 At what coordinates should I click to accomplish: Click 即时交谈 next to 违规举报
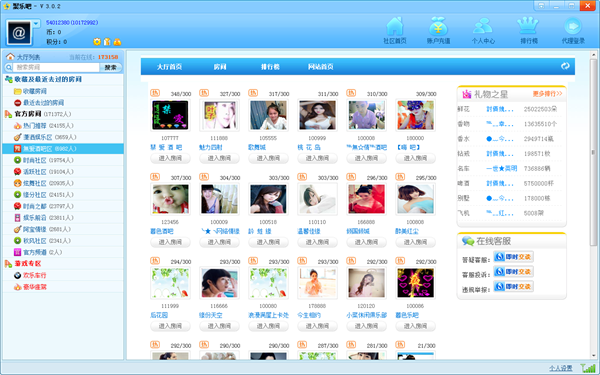point(513,286)
